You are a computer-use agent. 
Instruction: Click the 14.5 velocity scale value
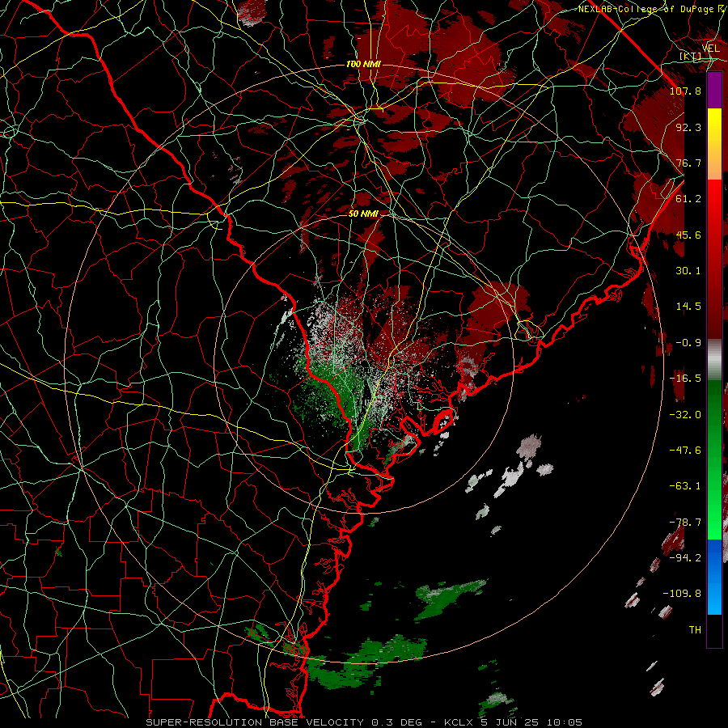[688, 307]
